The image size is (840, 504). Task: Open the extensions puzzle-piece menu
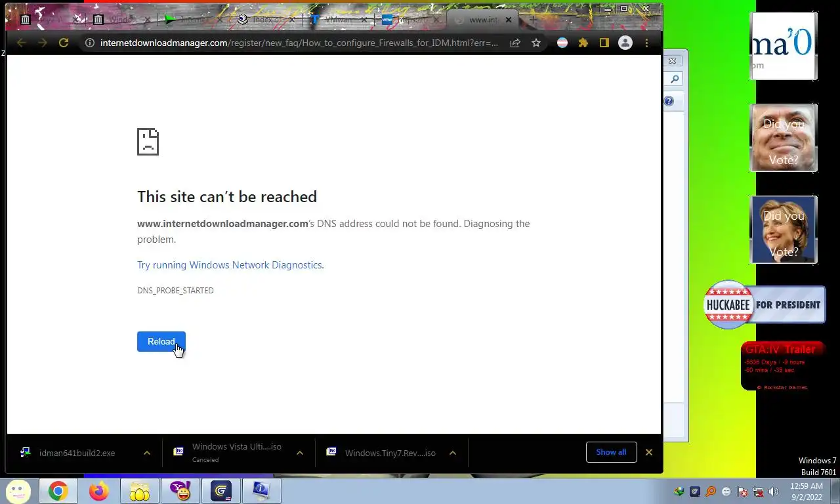pyautogui.click(x=583, y=43)
